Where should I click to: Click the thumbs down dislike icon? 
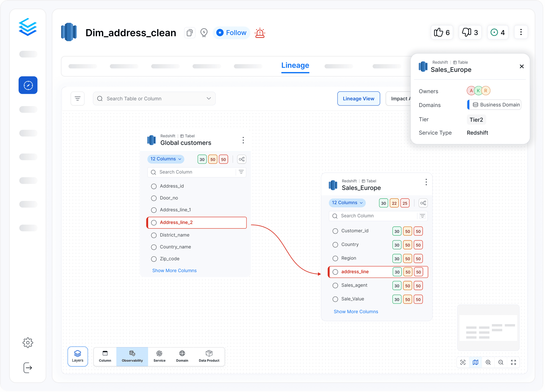pos(466,32)
